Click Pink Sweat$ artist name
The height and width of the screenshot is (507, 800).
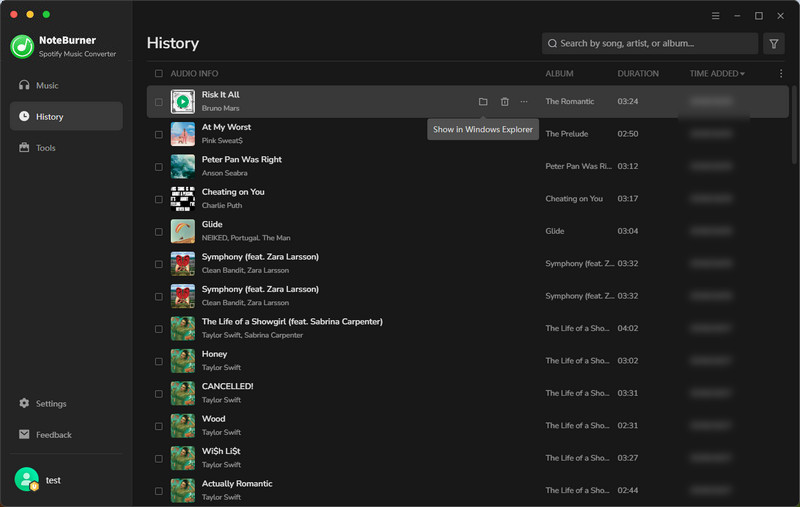point(222,140)
